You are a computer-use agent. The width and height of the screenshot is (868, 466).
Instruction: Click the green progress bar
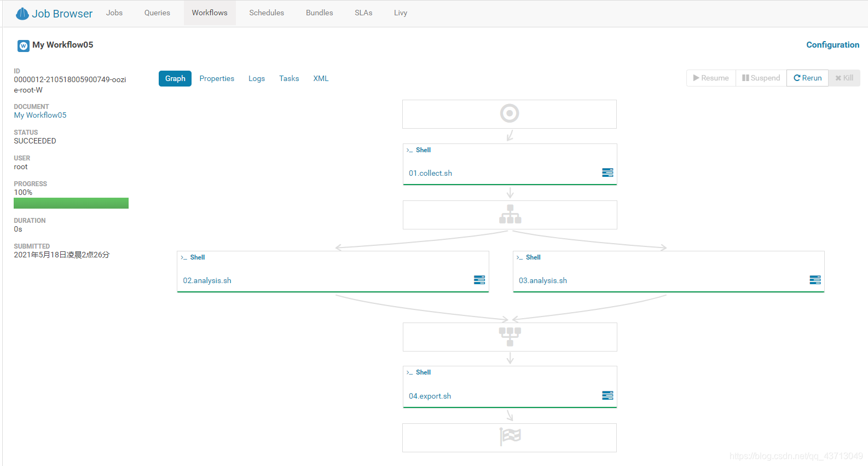[x=71, y=203]
